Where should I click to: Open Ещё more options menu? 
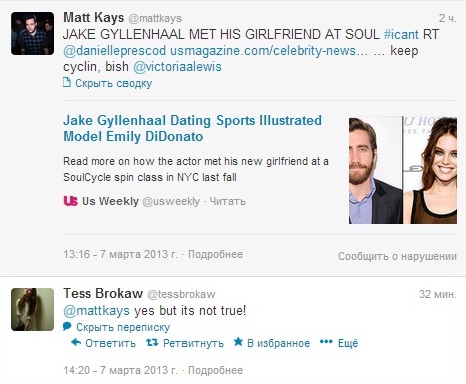348,343
